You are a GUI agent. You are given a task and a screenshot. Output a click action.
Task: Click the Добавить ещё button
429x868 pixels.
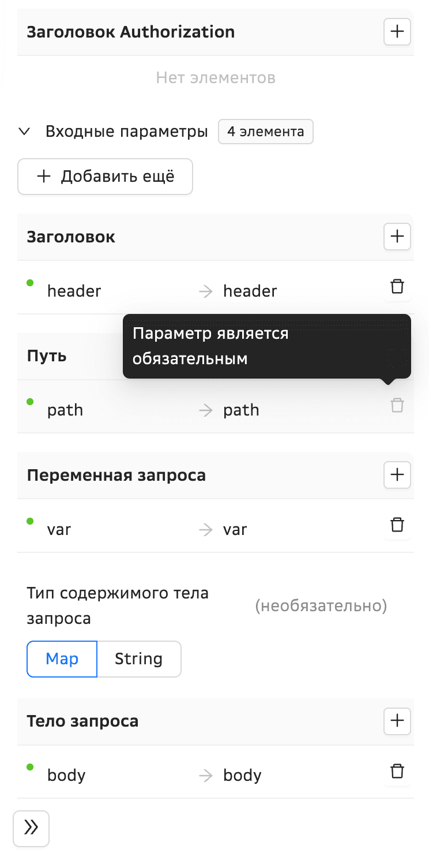[105, 177]
